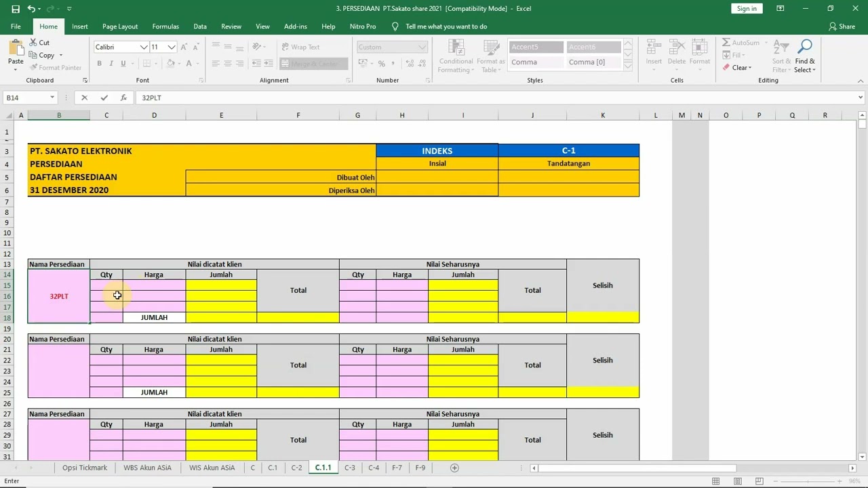The height and width of the screenshot is (488, 868).
Task: Open the Nitro Pro tab
Action: pyautogui.click(x=363, y=26)
